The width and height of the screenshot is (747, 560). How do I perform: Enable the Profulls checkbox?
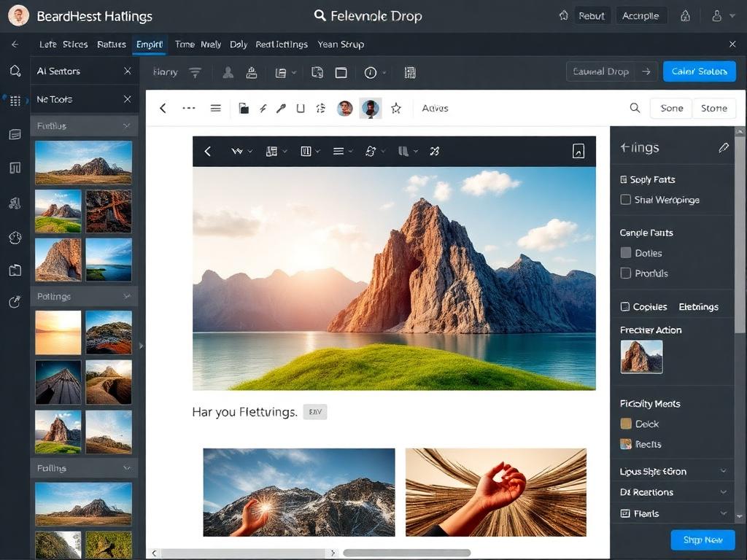[x=626, y=273]
